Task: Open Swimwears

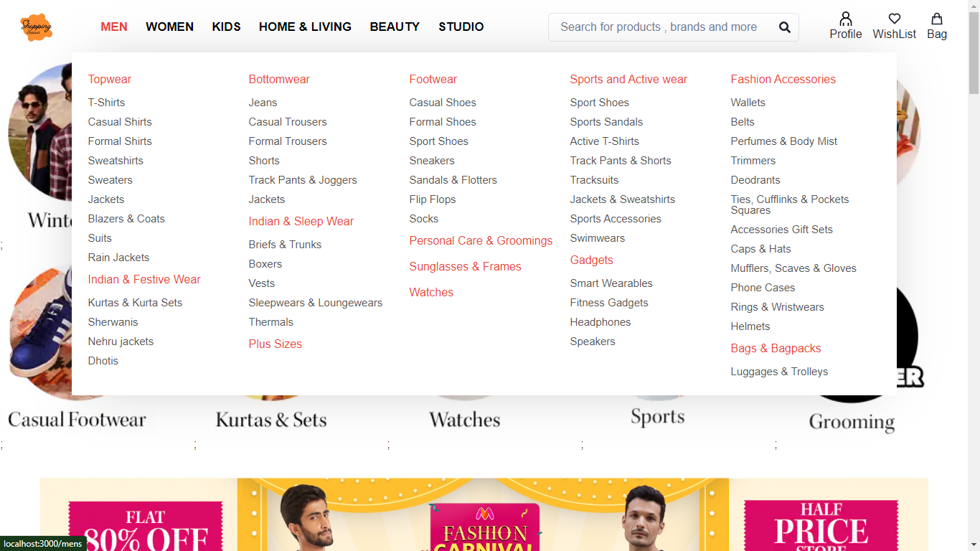Action: (x=598, y=238)
